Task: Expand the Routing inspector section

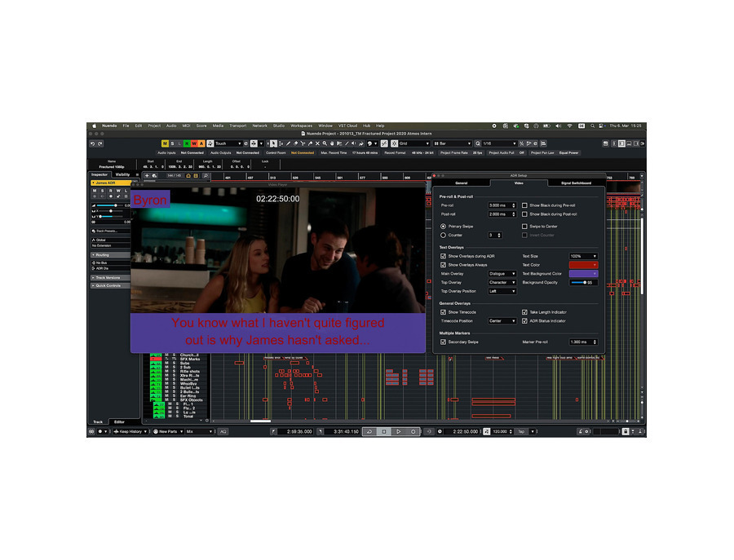Action: (110, 255)
